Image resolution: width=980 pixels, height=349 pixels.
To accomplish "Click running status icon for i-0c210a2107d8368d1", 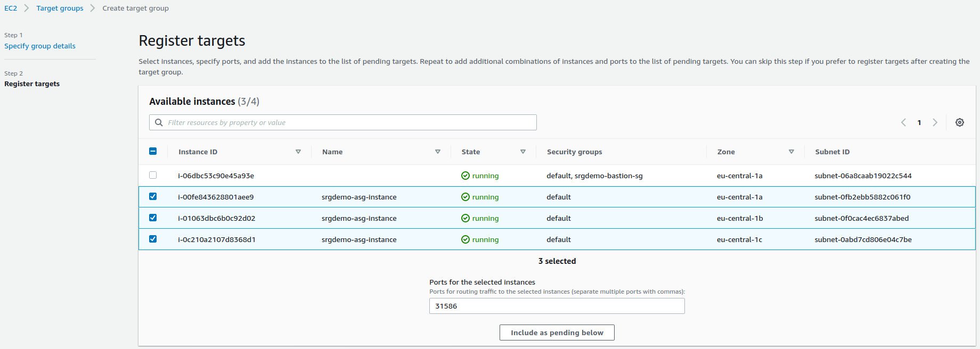I will pyautogui.click(x=465, y=239).
